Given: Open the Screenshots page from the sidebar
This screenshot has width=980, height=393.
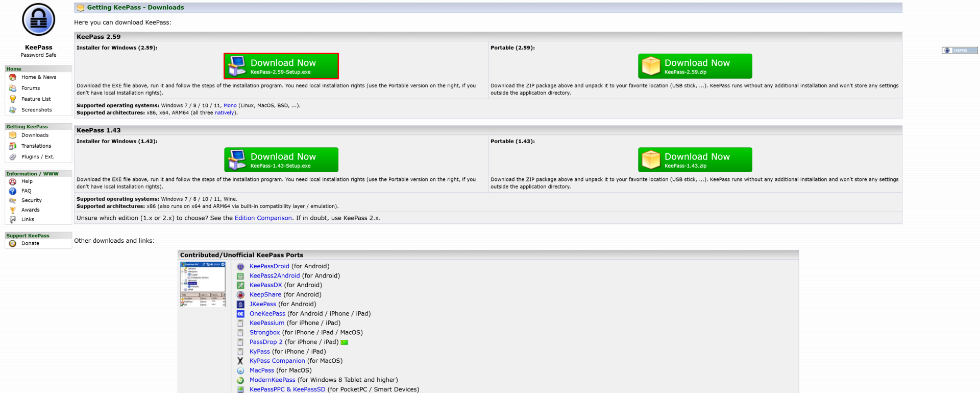Looking at the screenshot, I should pyautogui.click(x=36, y=110).
